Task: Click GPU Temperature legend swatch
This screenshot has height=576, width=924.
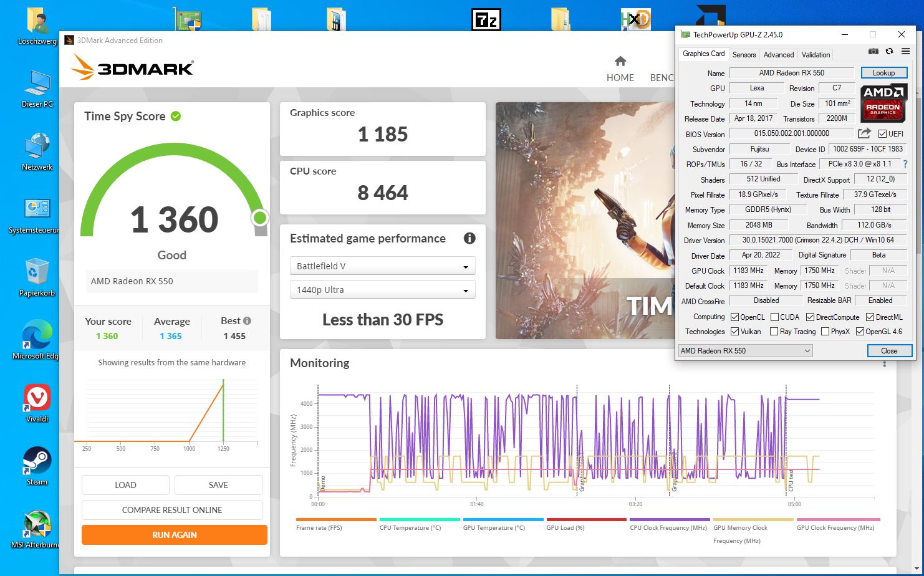Action: tap(503, 519)
